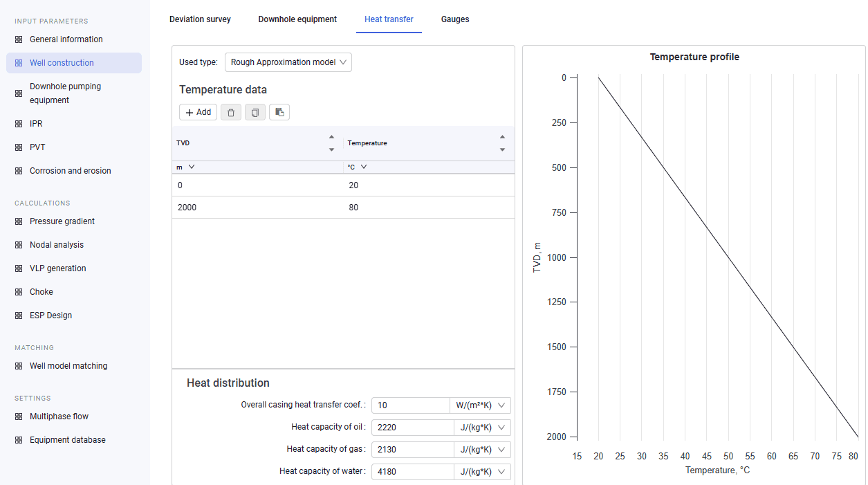Screen dimensions: 868x485
Task: Click the paste icon in Temperature data toolbar
Action: click(279, 112)
